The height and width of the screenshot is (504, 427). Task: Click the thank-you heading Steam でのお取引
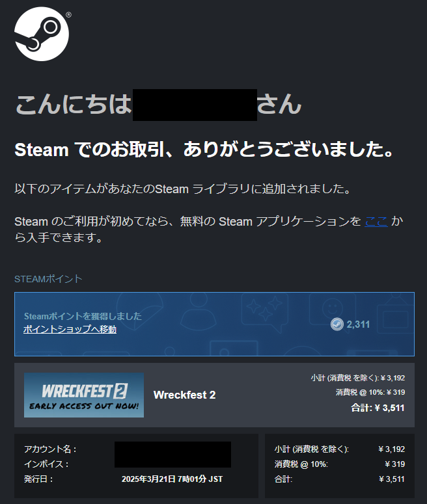204,150
